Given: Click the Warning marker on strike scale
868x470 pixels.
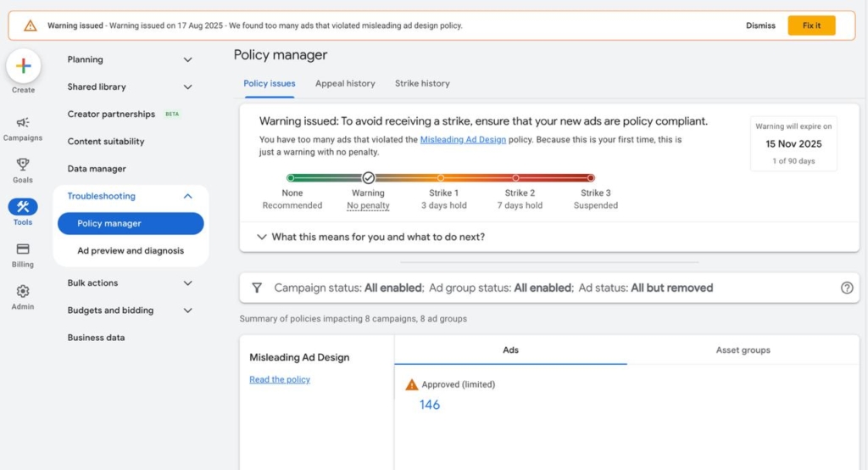Looking at the screenshot, I should pos(368,178).
